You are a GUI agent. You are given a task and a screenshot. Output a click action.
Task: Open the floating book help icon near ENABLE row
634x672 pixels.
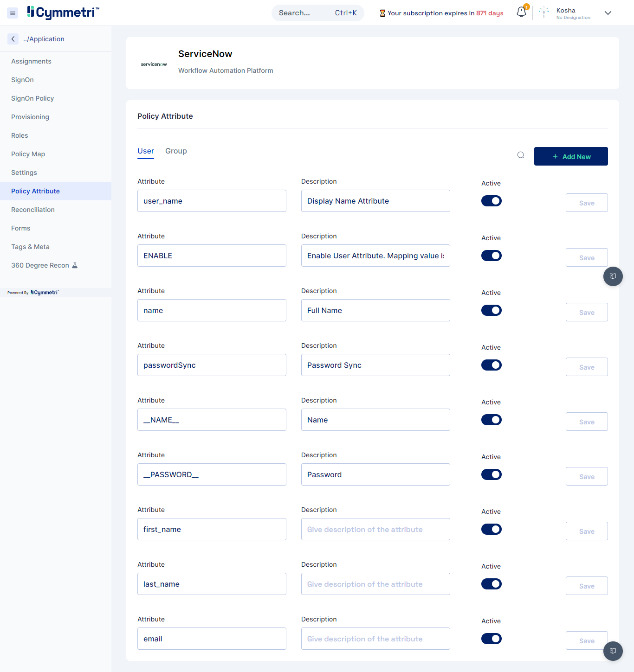click(613, 276)
